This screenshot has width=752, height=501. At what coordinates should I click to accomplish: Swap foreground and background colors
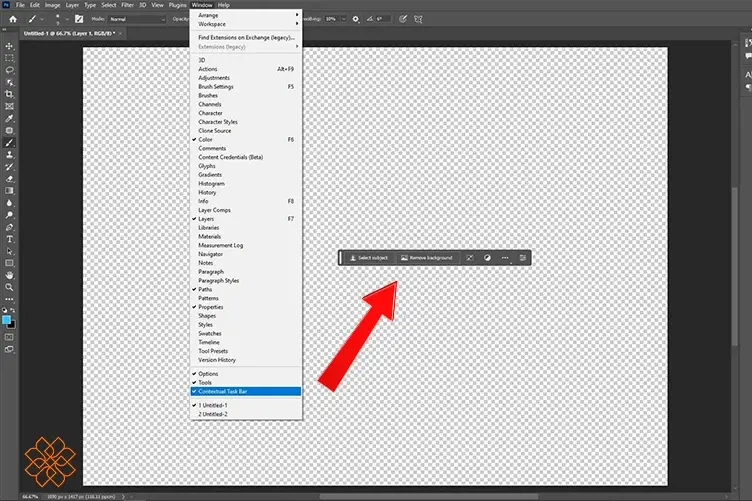12,311
